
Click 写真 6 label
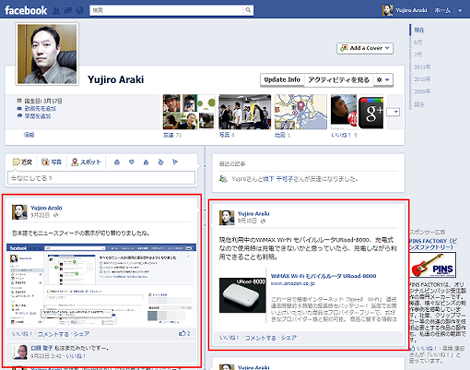click(x=227, y=135)
